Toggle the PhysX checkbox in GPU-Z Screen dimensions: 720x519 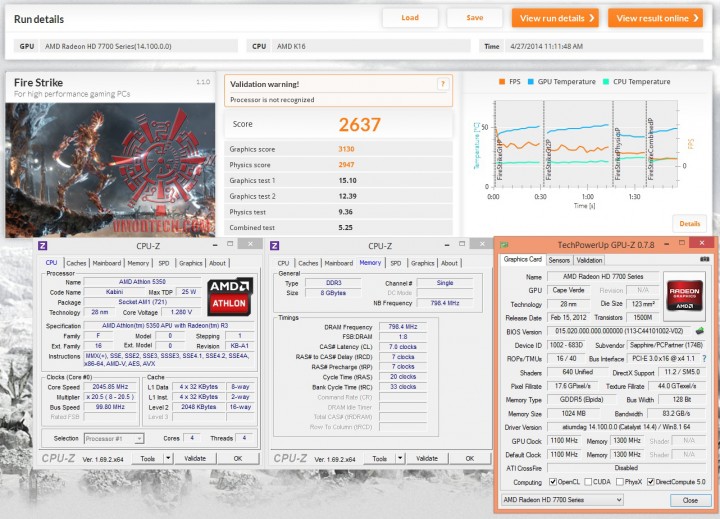(x=619, y=482)
